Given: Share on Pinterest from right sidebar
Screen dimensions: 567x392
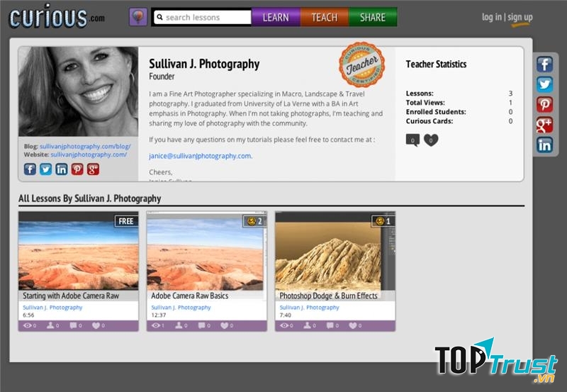Looking at the screenshot, I should [544, 105].
